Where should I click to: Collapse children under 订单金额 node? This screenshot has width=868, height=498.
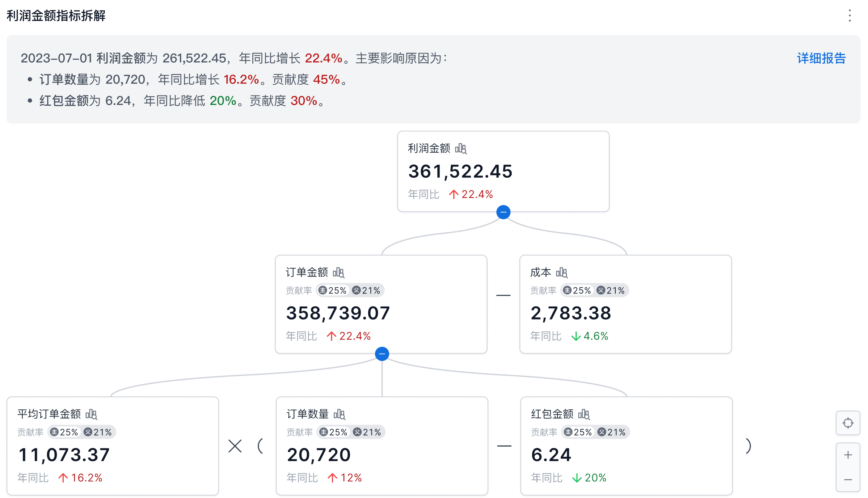point(382,354)
